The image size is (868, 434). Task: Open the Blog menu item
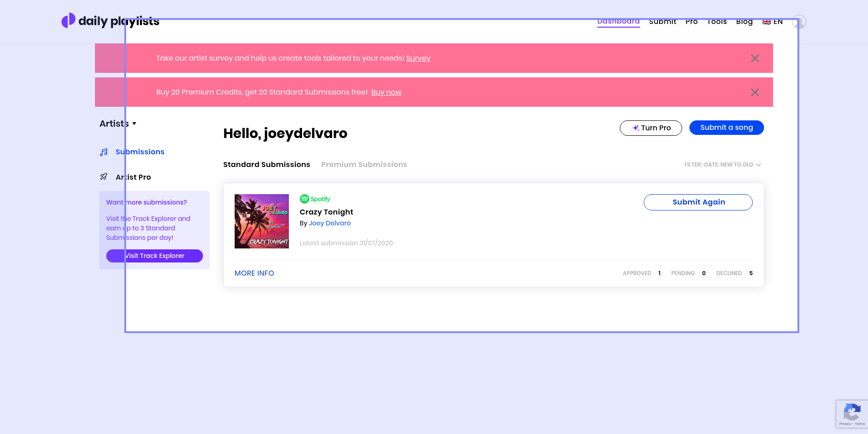tap(744, 22)
